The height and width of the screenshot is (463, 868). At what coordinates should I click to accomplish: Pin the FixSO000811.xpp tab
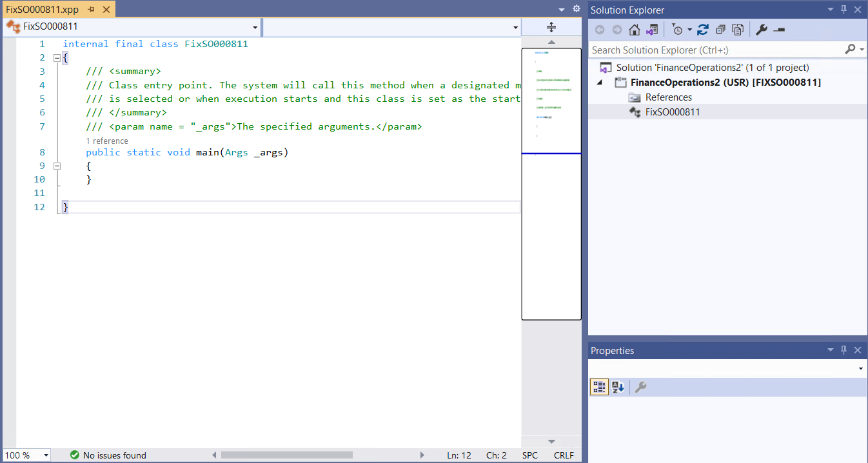click(x=91, y=10)
